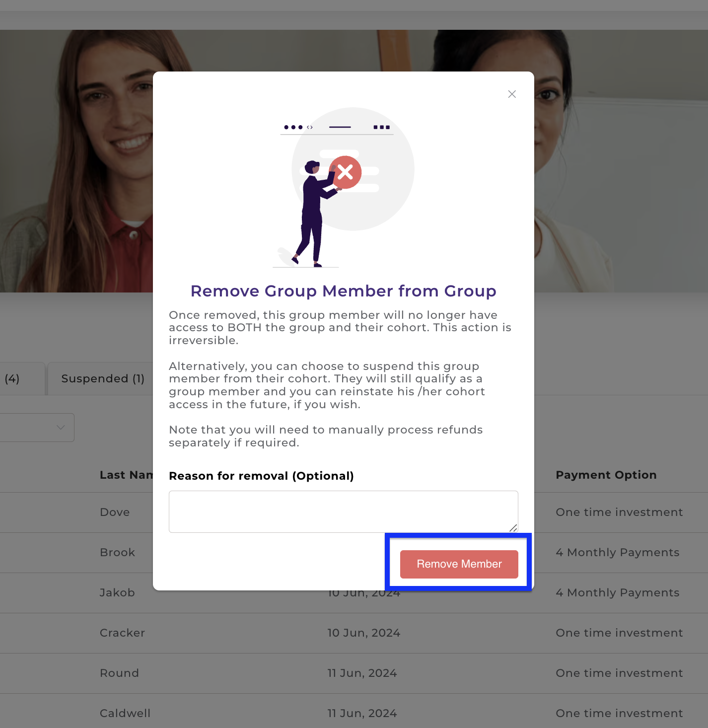The width and height of the screenshot is (708, 728).
Task: Select the Caldwell member row
Action: click(x=354, y=711)
